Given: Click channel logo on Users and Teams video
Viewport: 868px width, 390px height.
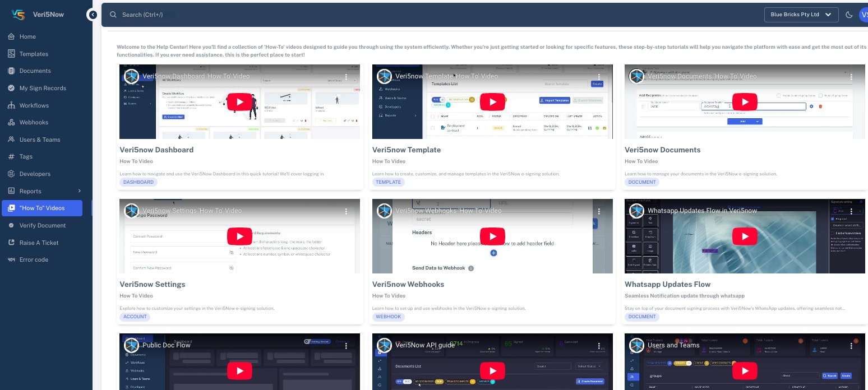Looking at the screenshot, I should point(636,346).
